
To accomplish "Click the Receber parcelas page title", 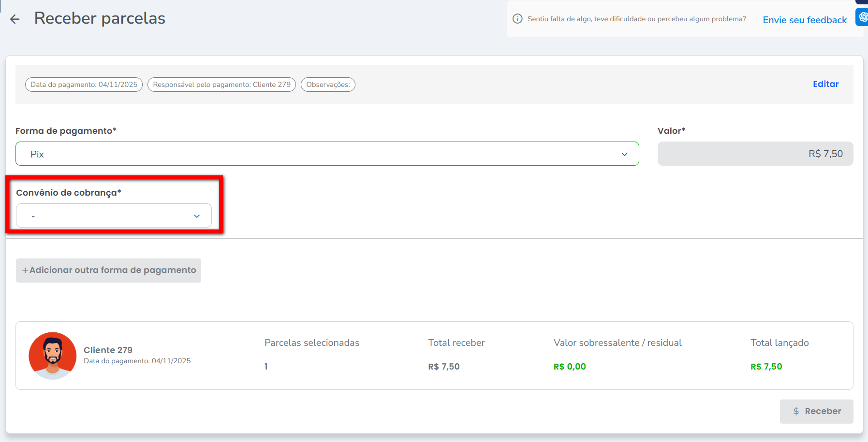I will pyautogui.click(x=100, y=18).
